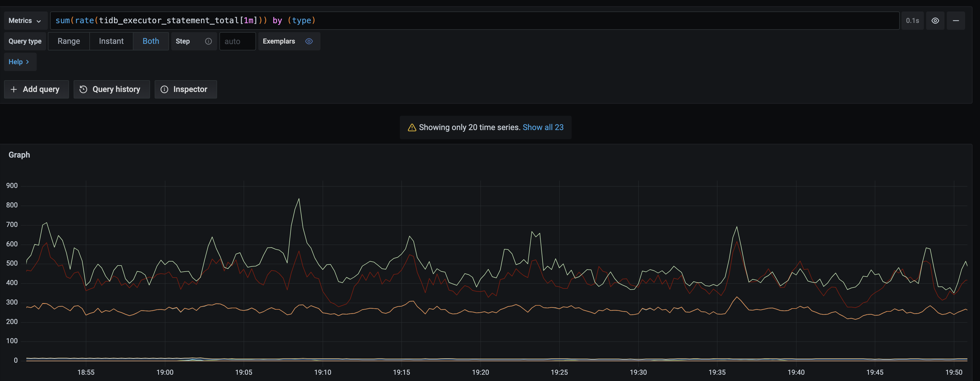Select Range query type
Image resolution: width=980 pixels, height=381 pixels.
pos(68,41)
